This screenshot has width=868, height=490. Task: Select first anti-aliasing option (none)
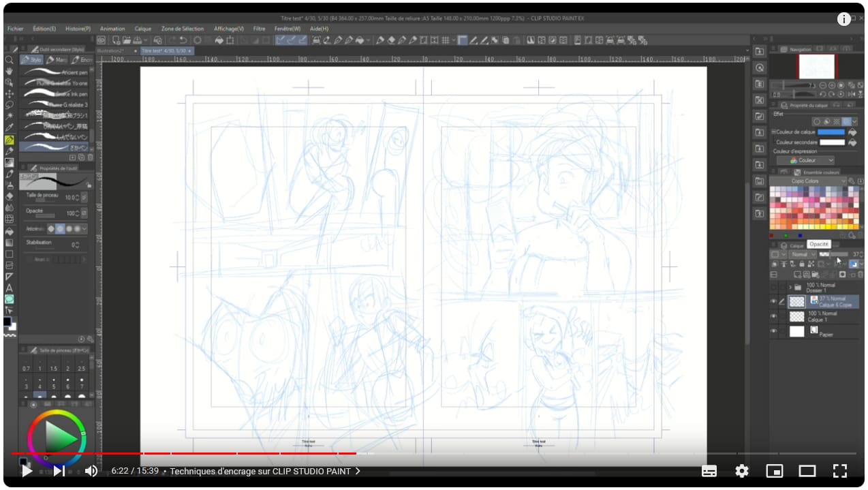coord(50,229)
